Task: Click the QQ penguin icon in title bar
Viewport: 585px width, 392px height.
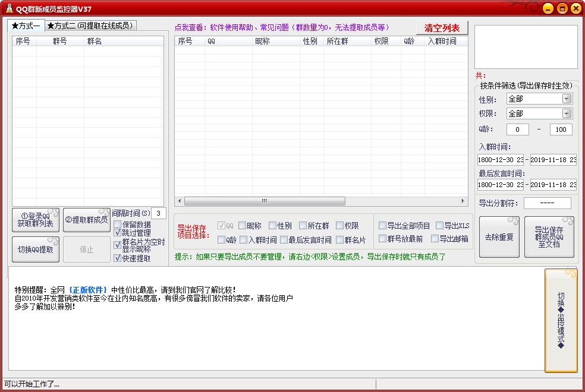Action: point(9,8)
